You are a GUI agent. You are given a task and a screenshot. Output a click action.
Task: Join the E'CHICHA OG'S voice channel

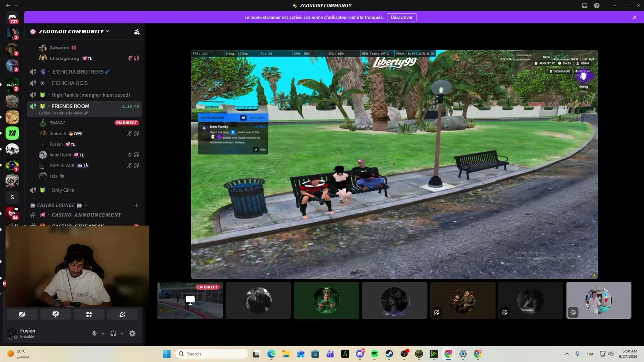click(85, 83)
